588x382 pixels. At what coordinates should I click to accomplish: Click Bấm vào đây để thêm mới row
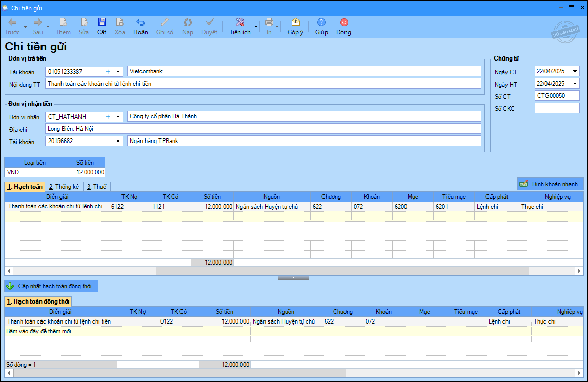tap(294, 331)
